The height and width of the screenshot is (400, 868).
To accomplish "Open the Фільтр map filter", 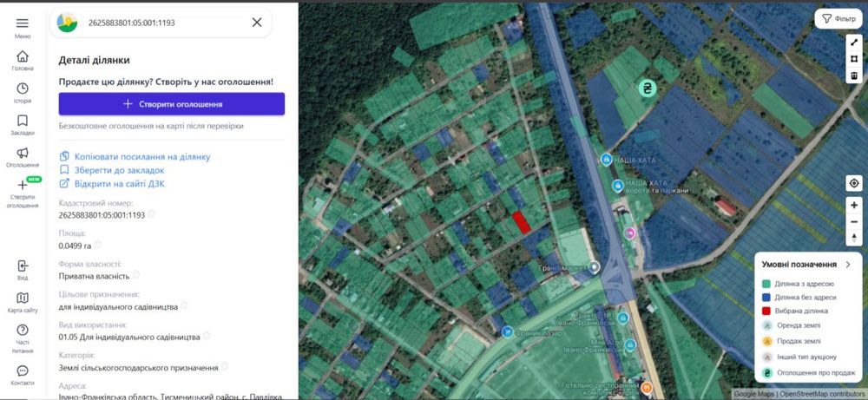I will click(838, 19).
